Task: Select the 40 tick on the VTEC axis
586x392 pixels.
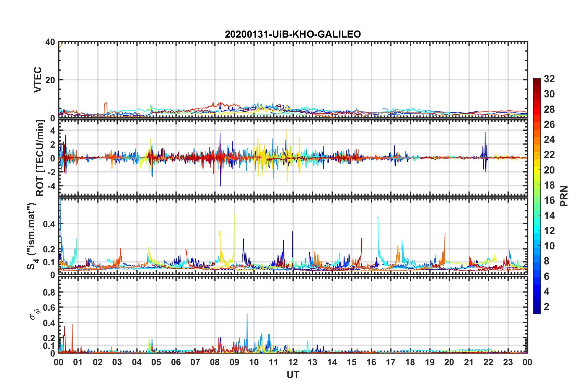Action: (x=50, y=42)
